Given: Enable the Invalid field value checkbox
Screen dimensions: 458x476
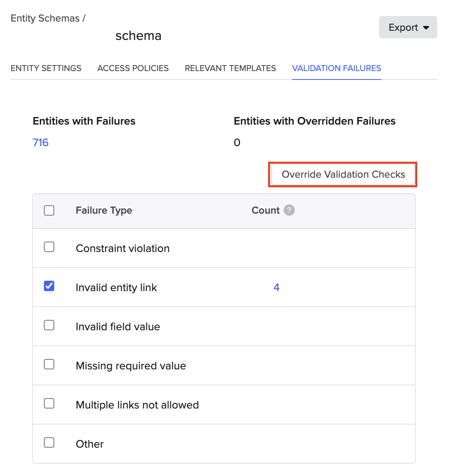Looking at the screenshot, I should pyautogui.click(x=49, y=325).
